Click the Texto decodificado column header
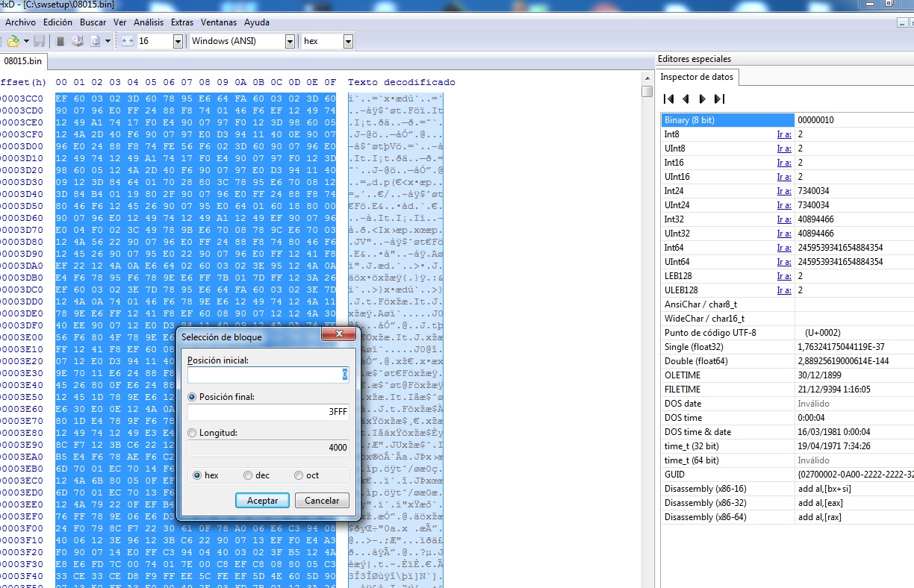Image resolution: width=914 pixels, height=588 pixels. 401,82
